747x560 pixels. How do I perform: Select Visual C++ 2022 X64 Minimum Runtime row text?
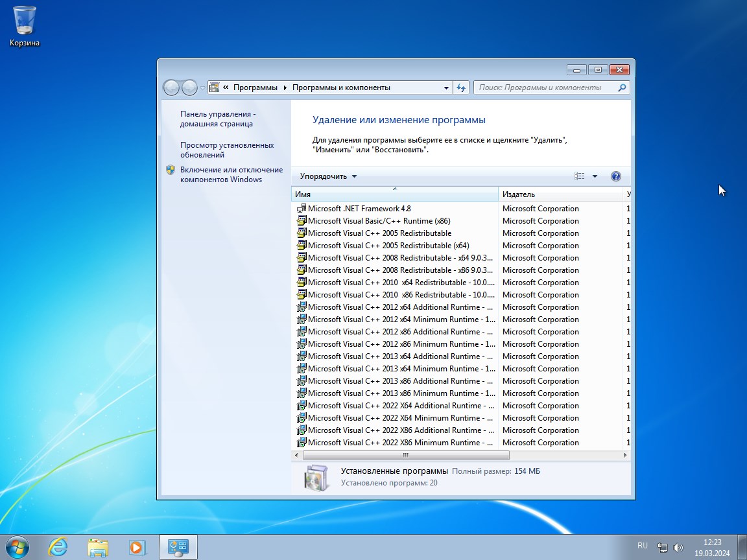tap(401, 418)
